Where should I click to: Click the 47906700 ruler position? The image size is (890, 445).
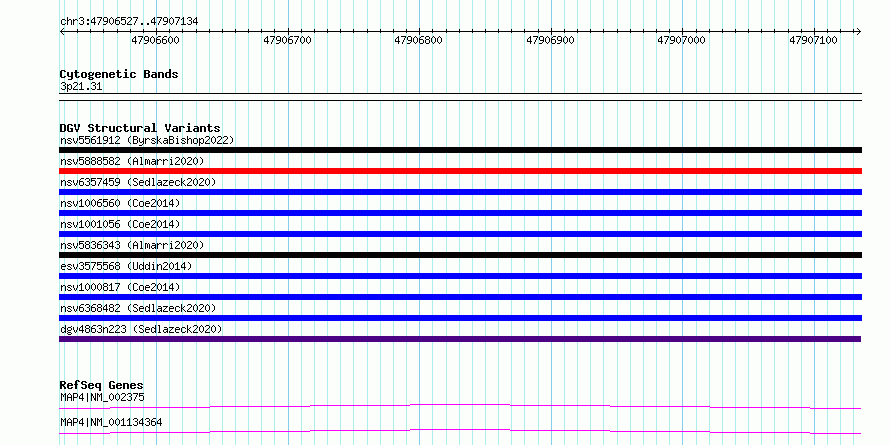[x=287, y=40]
